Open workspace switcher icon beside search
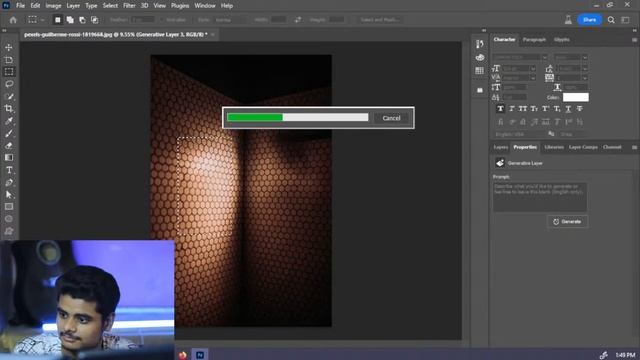This screenshot has width=640, height=360. tap(625, 20)
